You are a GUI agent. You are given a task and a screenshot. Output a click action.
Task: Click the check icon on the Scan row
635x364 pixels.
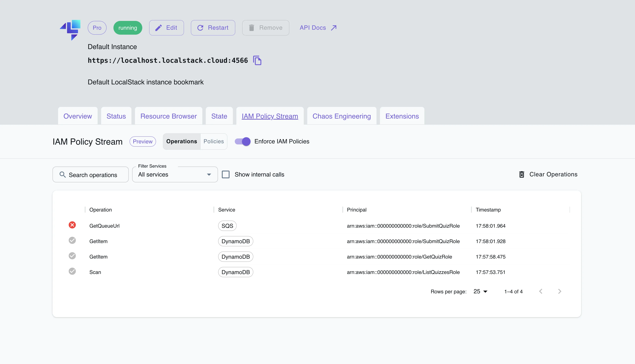point(72,271)
